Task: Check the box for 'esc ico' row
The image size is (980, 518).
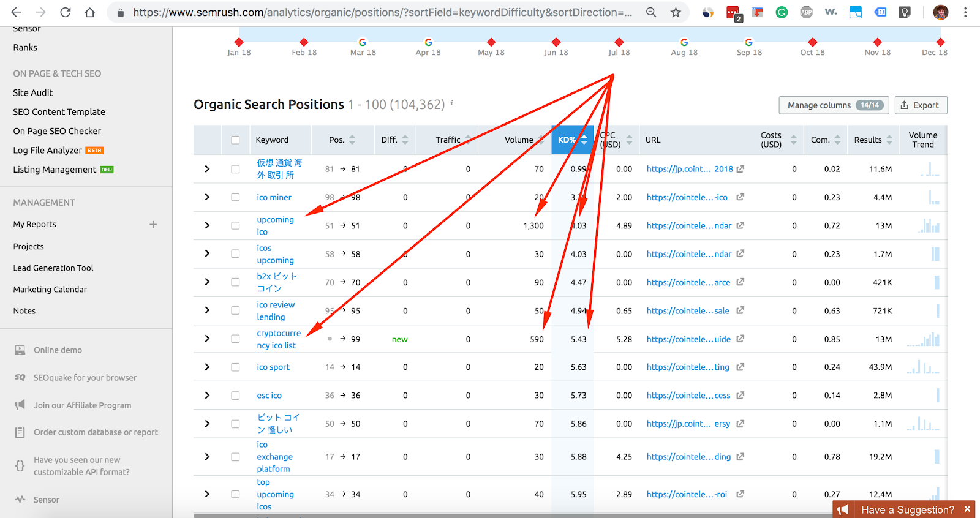Action: [x=235, y=395]
